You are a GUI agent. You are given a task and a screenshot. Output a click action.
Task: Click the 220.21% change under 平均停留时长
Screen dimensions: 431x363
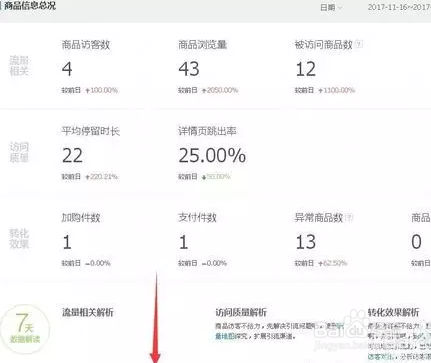click(x=102, y=177)
